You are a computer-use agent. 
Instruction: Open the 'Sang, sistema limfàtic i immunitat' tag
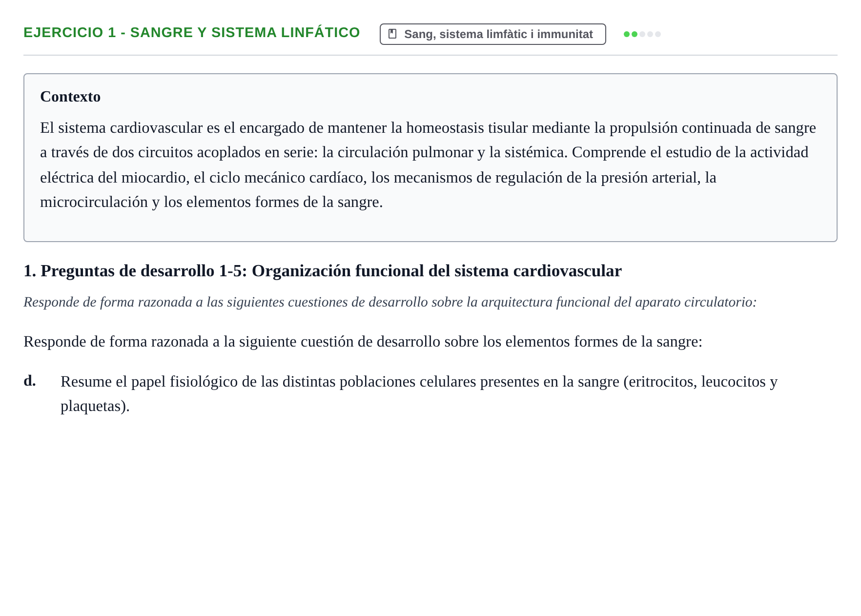click(492, 34)
